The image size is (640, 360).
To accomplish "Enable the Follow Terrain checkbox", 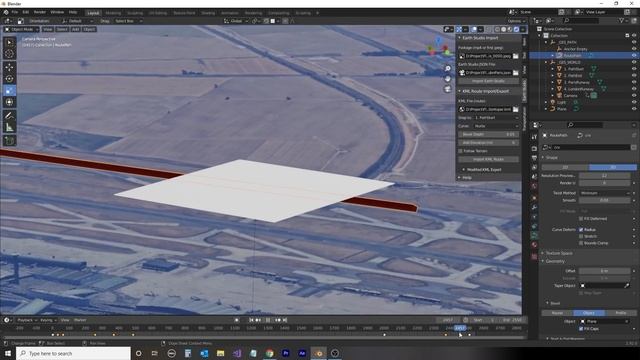I will click(x=460, y=151).
